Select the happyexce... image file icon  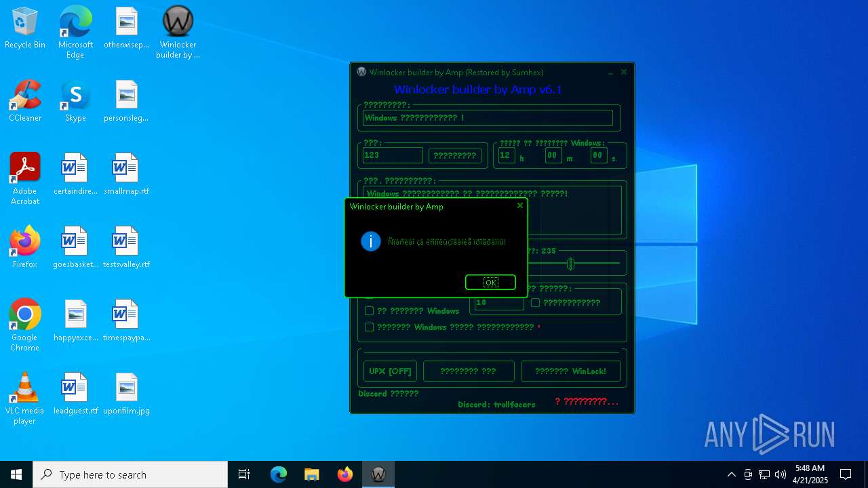(x=75, y=321)
